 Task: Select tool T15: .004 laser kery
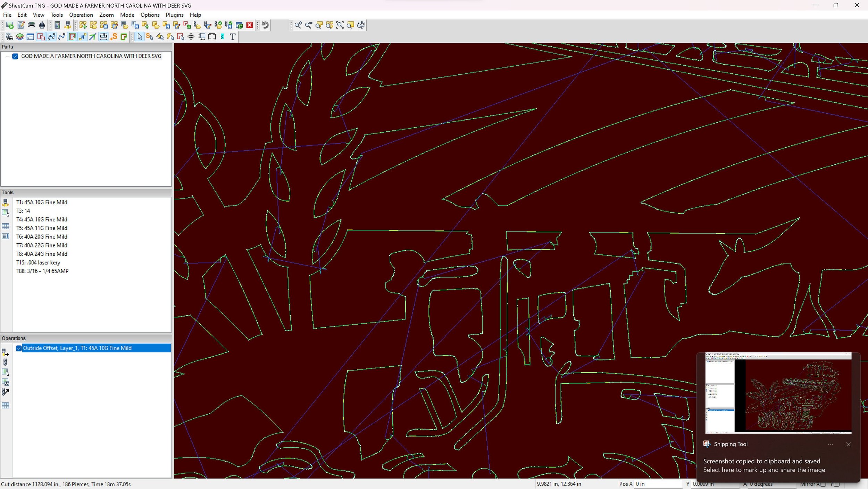38,263
